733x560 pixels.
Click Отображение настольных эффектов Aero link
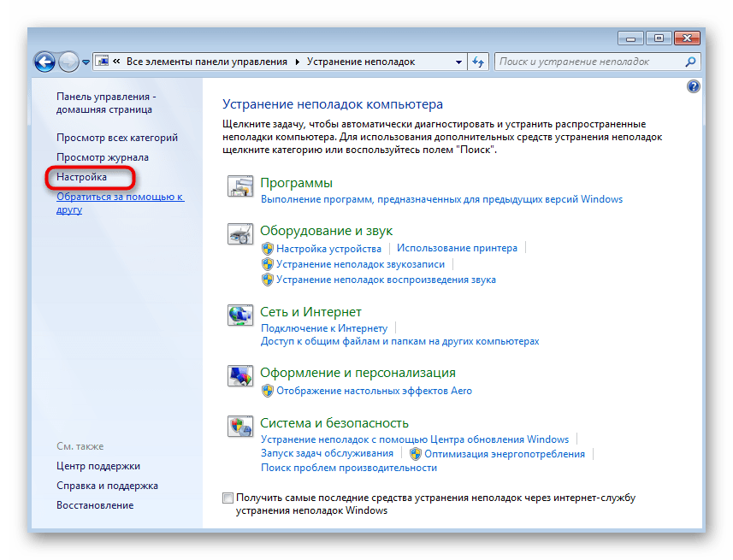[x=374, y=391]
